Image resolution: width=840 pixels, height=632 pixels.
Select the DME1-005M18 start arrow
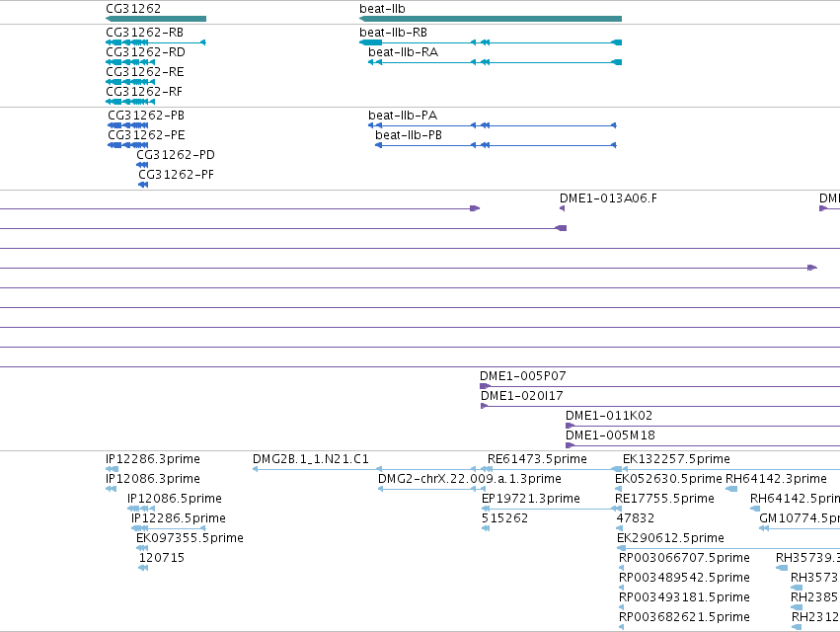(x=570, y=445)
